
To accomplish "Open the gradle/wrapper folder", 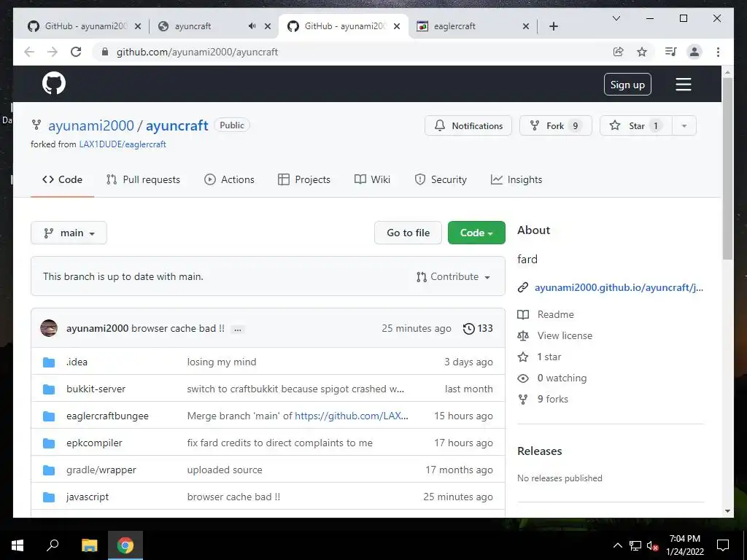I will [101, 470].
